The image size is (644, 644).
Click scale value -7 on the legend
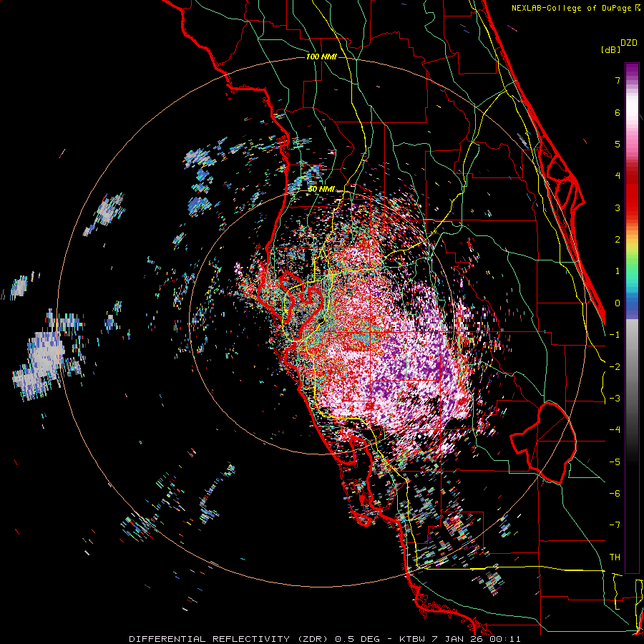pyautogui.click(x=615, y=525)
